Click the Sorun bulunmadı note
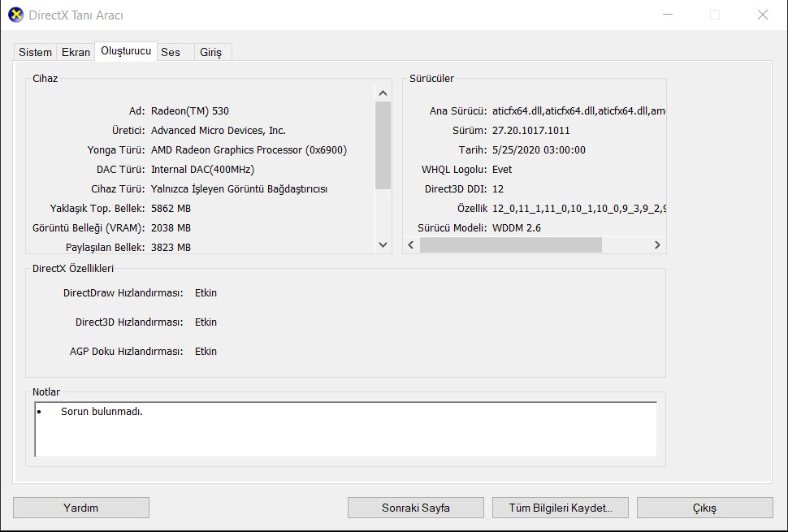The width and height of the screenshot is (788, 532). [102, 412]
